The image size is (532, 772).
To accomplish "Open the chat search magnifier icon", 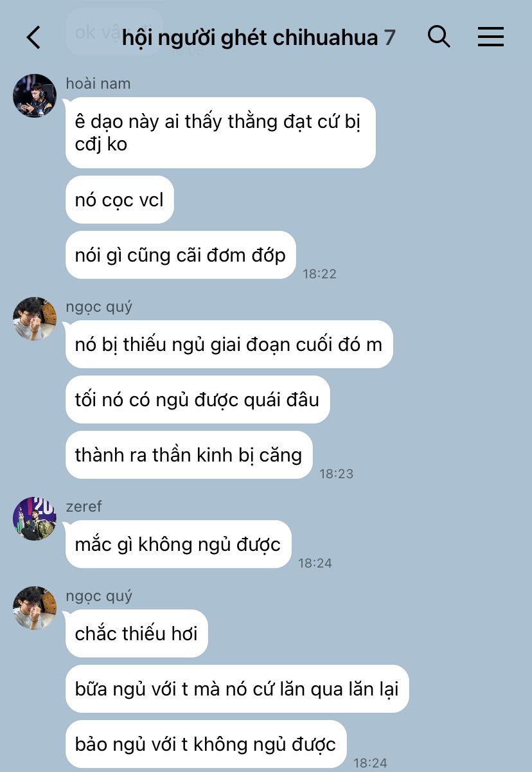I will tap(439, 37).
